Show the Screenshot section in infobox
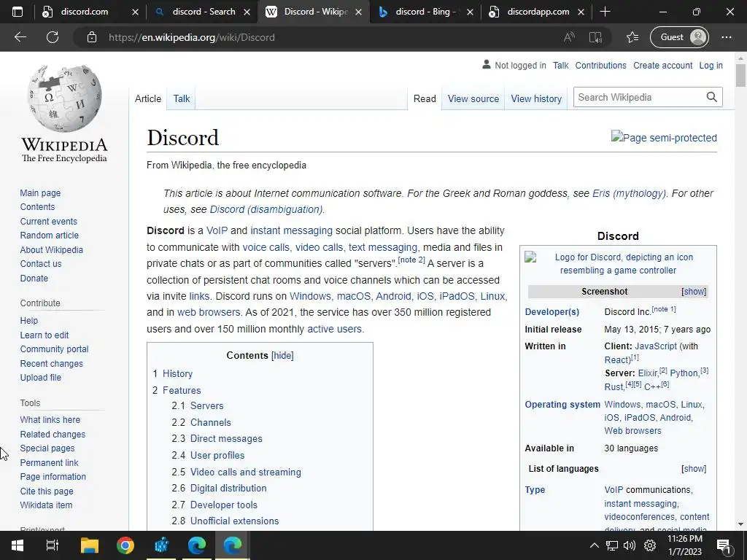 click(694, 292)
